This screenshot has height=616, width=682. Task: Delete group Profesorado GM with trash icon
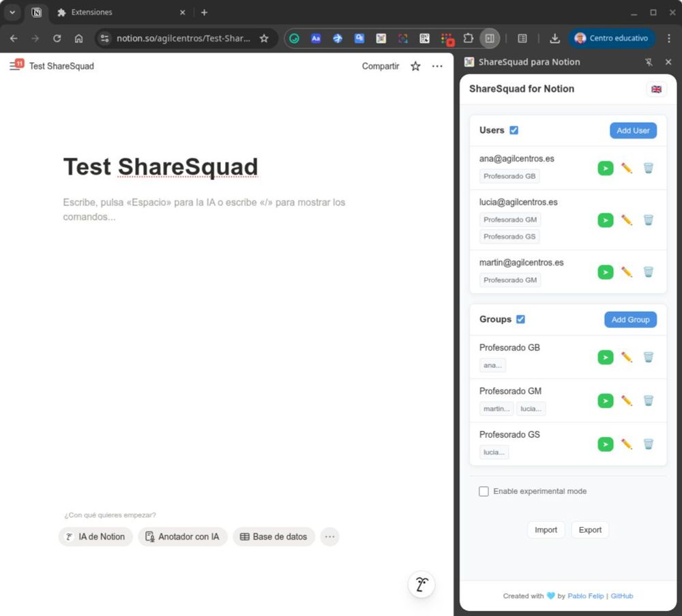pyautogui.click(x=648, y=400)
